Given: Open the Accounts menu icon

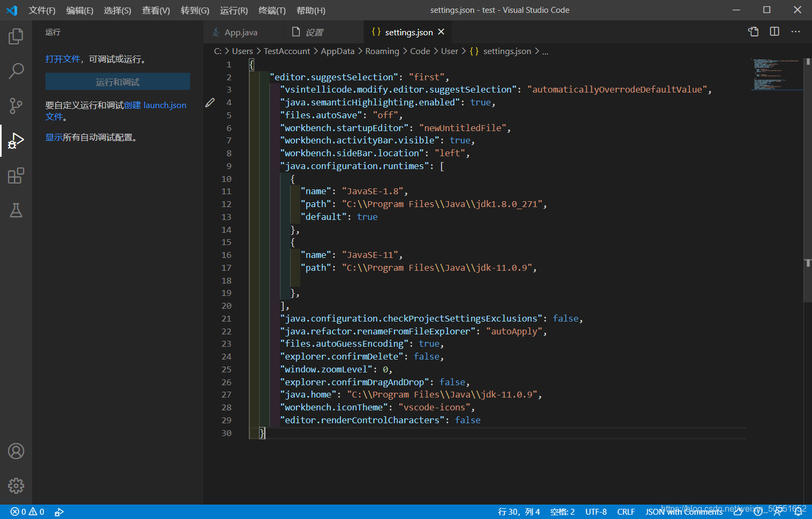Looking at the screenshot, I should coord(16,451).
